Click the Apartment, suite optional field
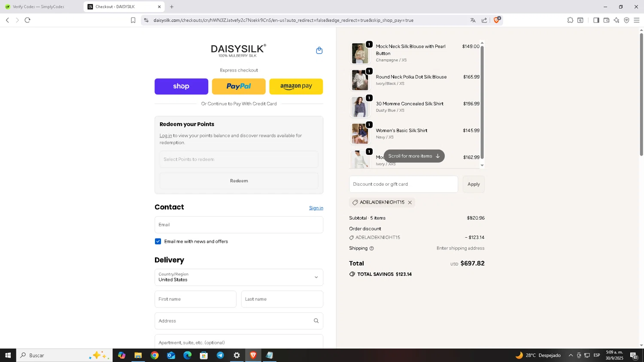The height and width of the screenshot is (362, 644). point(239,342)
